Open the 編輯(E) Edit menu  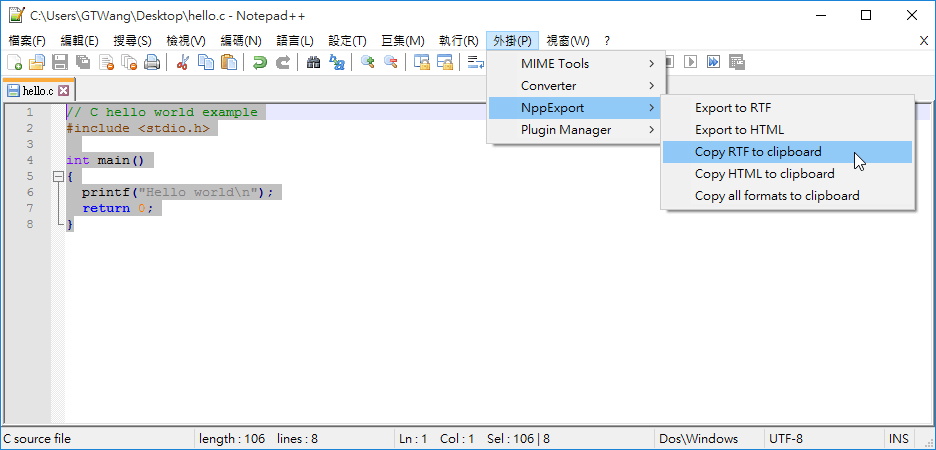79,41
